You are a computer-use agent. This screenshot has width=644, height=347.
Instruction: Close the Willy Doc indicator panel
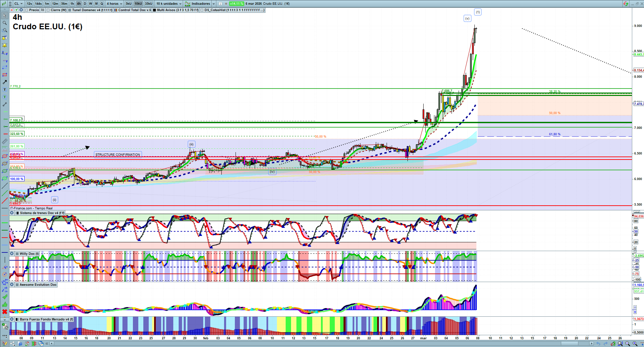click(12, 254)
